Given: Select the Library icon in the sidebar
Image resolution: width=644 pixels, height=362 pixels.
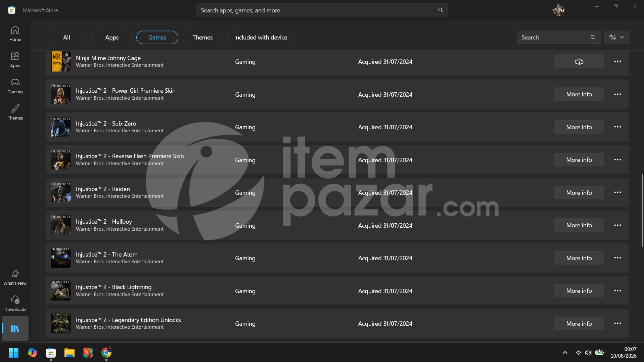Looking at the screenshot, I should [x=15, y=329].
